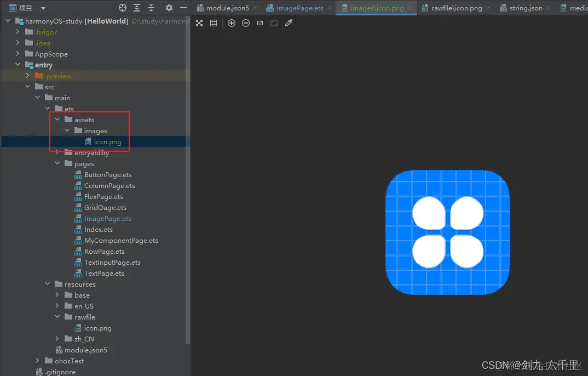588x376 pixels.
Task: Click the project panel vertical scrollbar
Action: [188, 180]
